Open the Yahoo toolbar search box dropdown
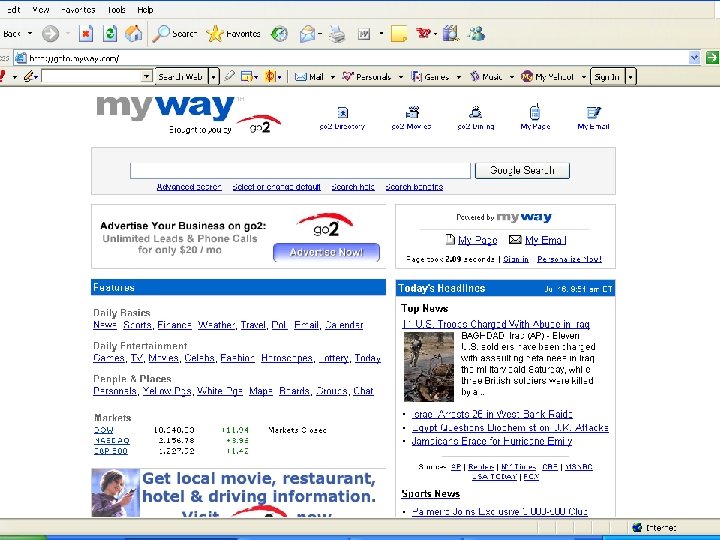Screen dimensions: 720x540 [146, 76]
